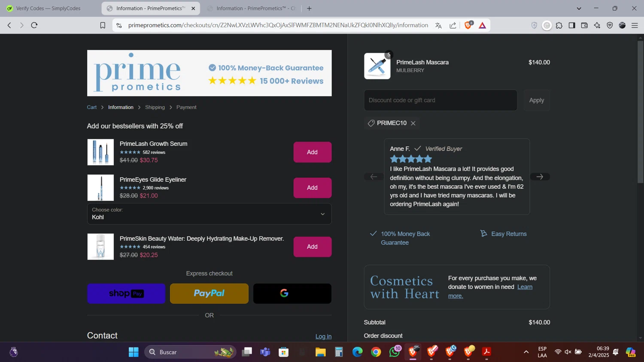The image size is (644, 362).
Task: Click the 100% Money Back Guarantee text
Action: pos(405,238)
